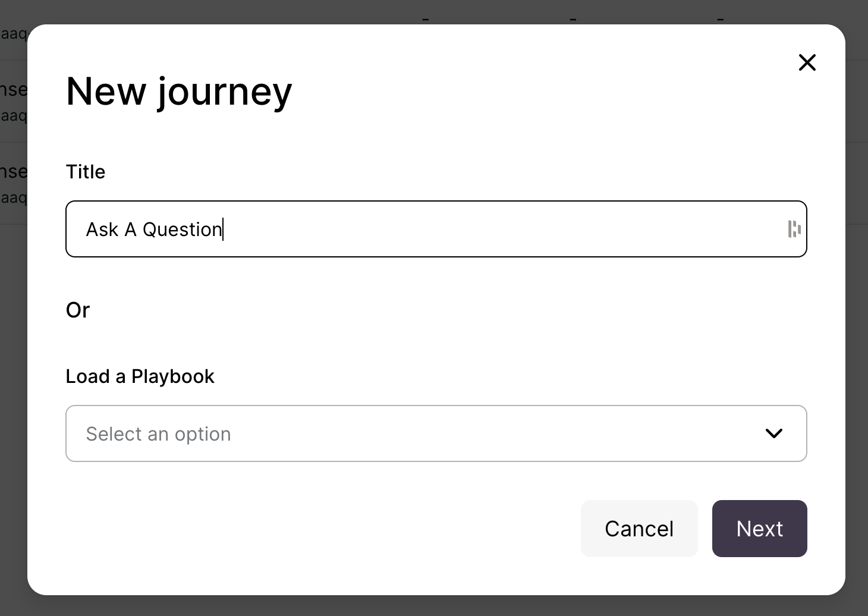Click the 'Title' field label
The width and height of the screenshot is (868, 616).
pos(86,172)
